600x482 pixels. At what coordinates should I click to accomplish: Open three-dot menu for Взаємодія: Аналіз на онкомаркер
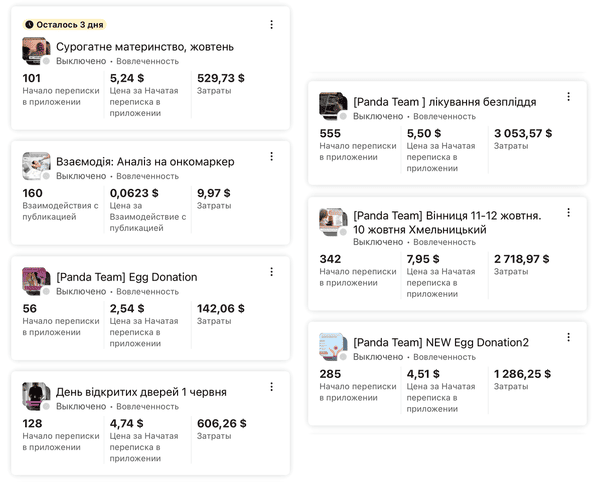click(x=271, y=157)
